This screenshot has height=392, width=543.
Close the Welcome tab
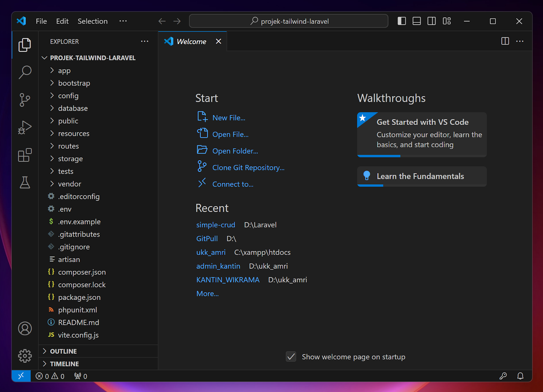click(219, 41)
